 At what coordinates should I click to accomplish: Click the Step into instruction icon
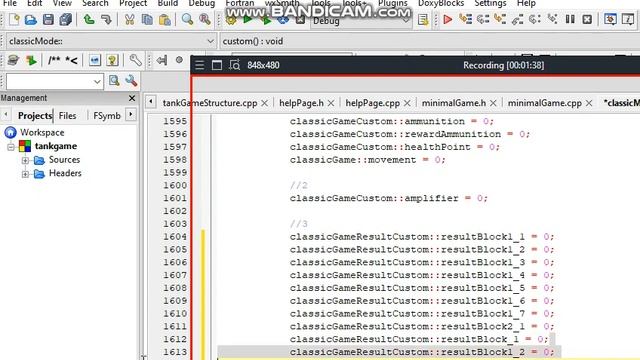(552, 19)
